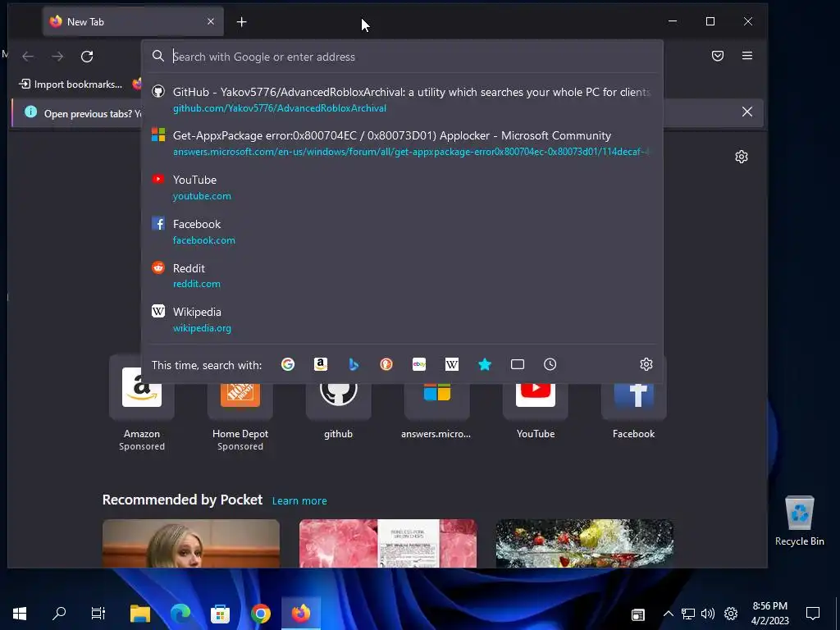The width and height of the screenshot is (840, 630).
Task: Click the forward navigation arrow
Action: [57, 57]
